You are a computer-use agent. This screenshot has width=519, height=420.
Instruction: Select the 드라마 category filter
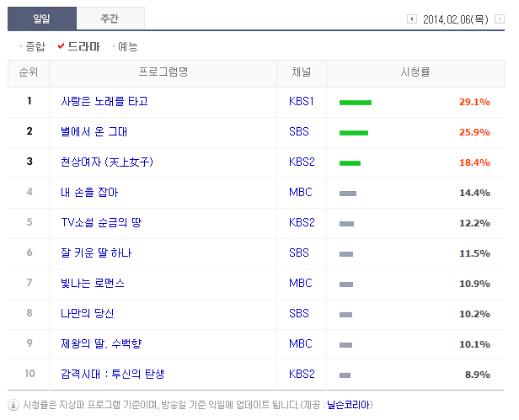click(83, 46)
